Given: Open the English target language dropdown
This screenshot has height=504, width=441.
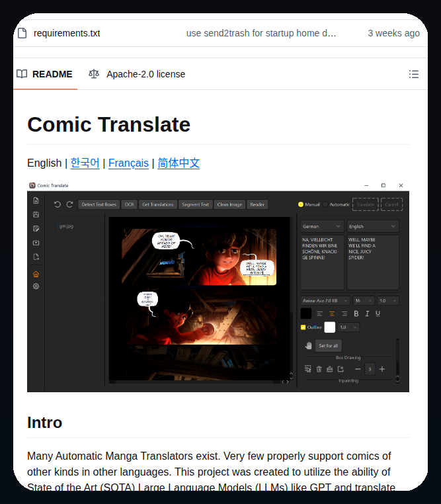Looking at the screenshot, I should (373, 227).
